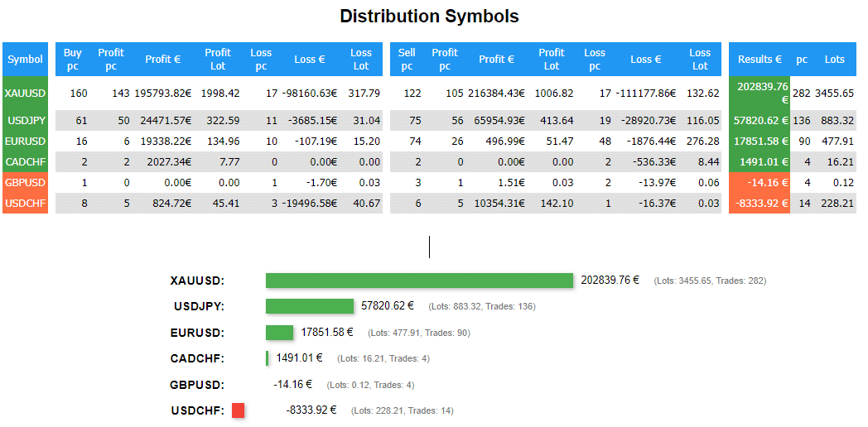The height and width of the screenshot is (427, 868).
Task: Click the red USDCHF chart bar
Action: (238, 410)
